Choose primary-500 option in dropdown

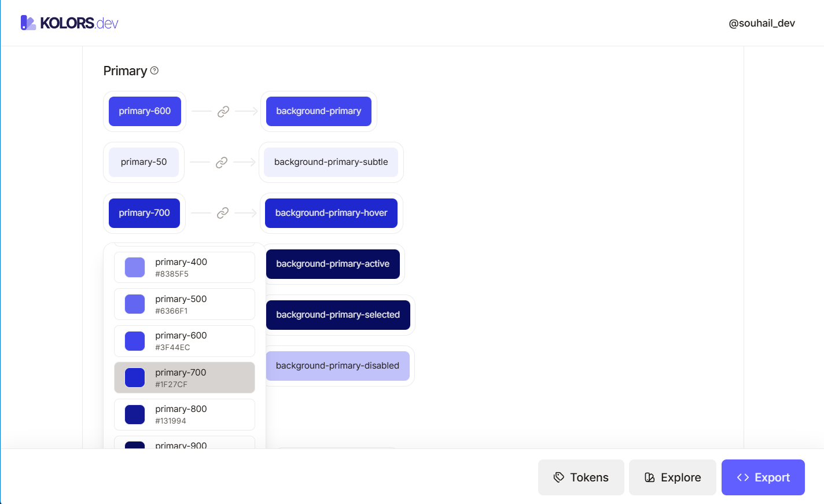(x=185, y=304)
